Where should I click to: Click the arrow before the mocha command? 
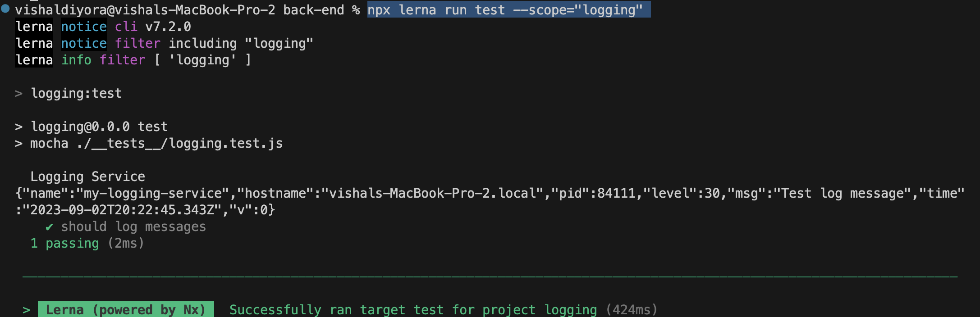coord(18,144)
